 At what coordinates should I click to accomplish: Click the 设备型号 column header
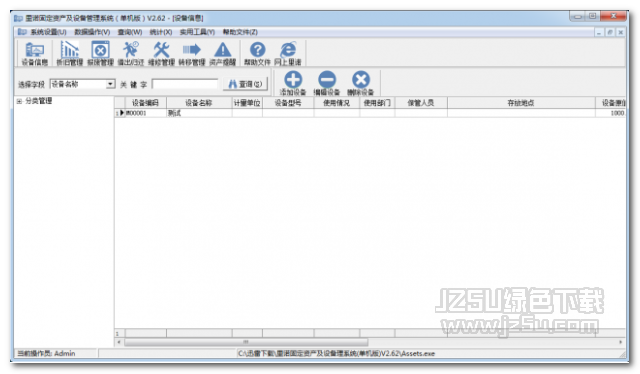tap(288, 103)
